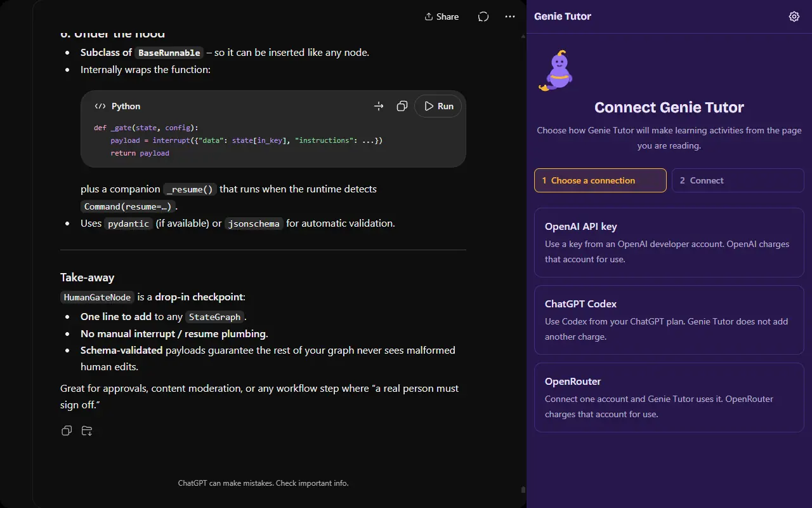Click the Connect Genie Tutor heading
812x508 pixels.
[x=669, y=107]
